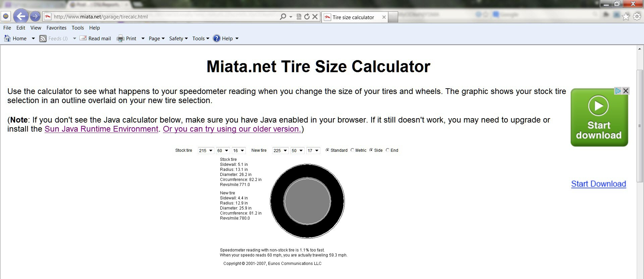Click the Home icon in command bar
Screen dimensions: 644x279
(x=7, y=38)
